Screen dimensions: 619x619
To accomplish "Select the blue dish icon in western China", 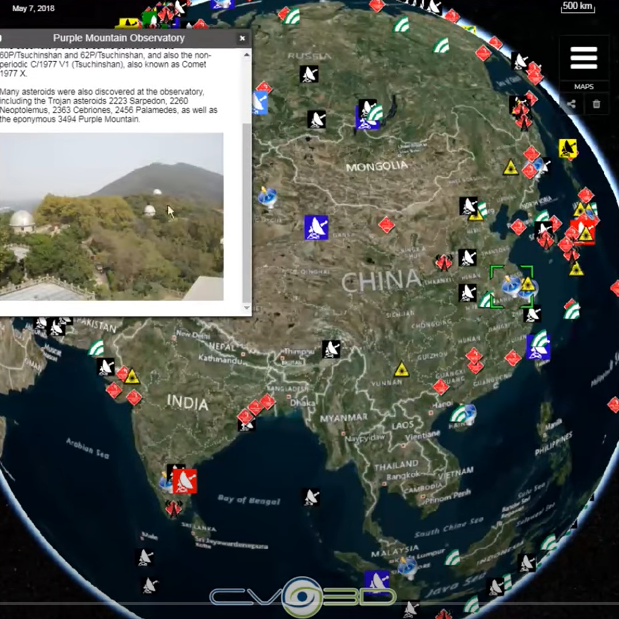I will coord(316,227).
